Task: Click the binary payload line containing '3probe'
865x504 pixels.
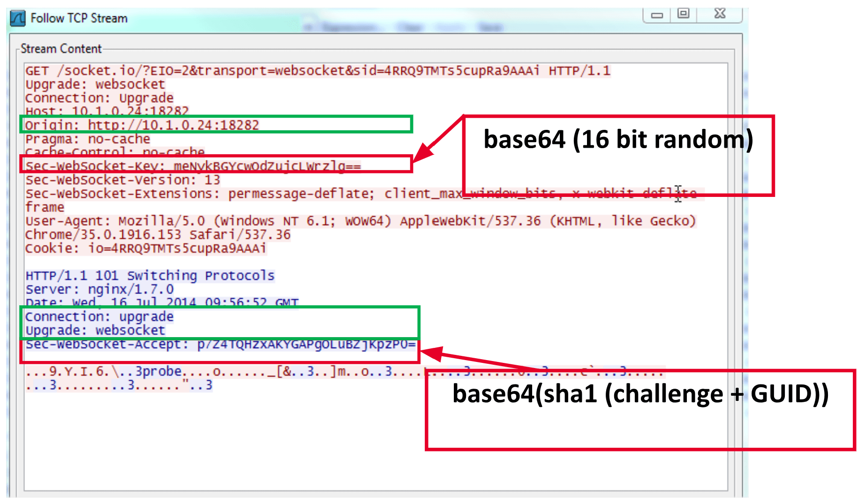Action: (x=345, y=372)
